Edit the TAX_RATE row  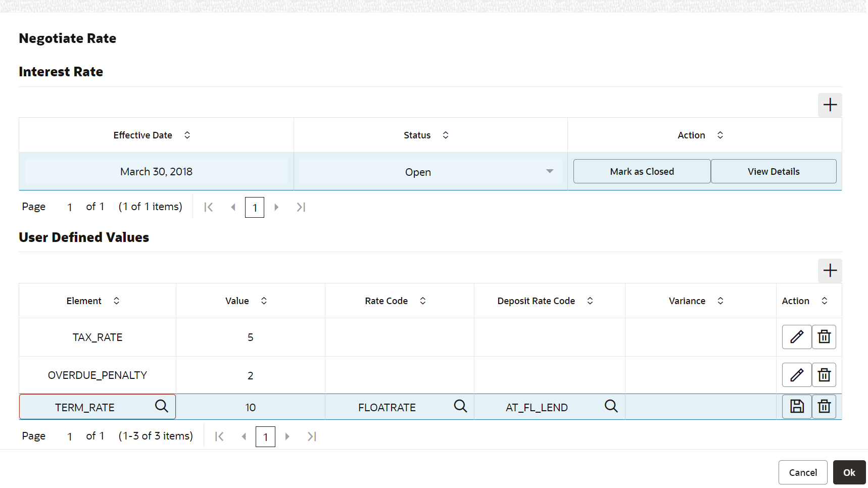pos(797,337)
